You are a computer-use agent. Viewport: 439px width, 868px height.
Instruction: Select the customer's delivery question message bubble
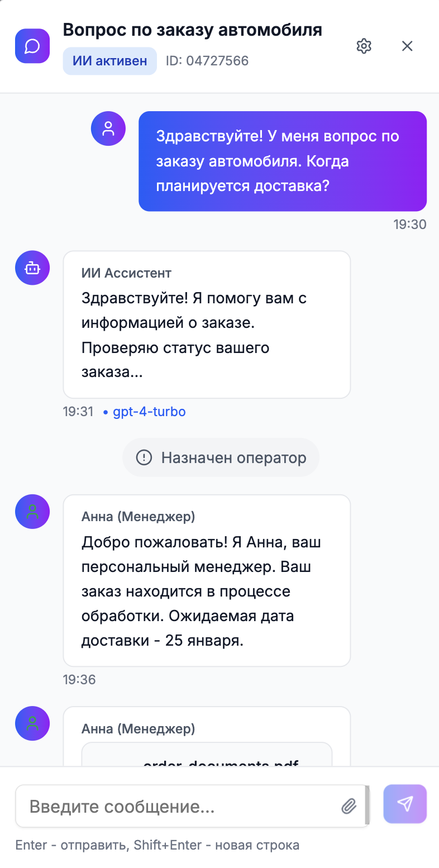click(283, 161)
